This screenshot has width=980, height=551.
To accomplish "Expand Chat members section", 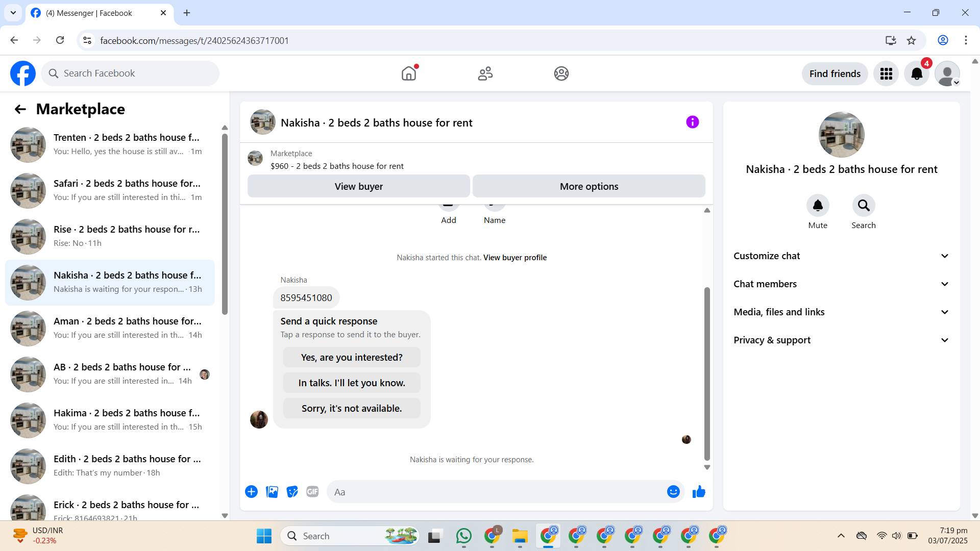I will tap(841, 284).
